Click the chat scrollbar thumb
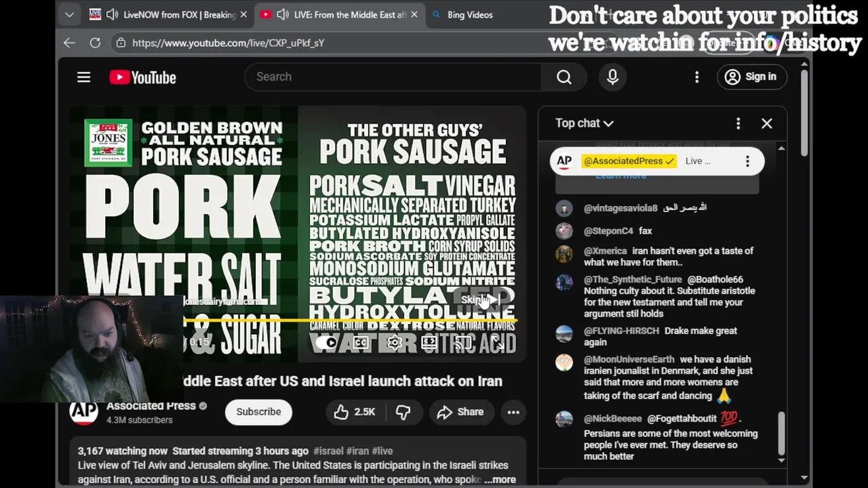The width and height of the screenshot is (868, 488). point(781,434)
